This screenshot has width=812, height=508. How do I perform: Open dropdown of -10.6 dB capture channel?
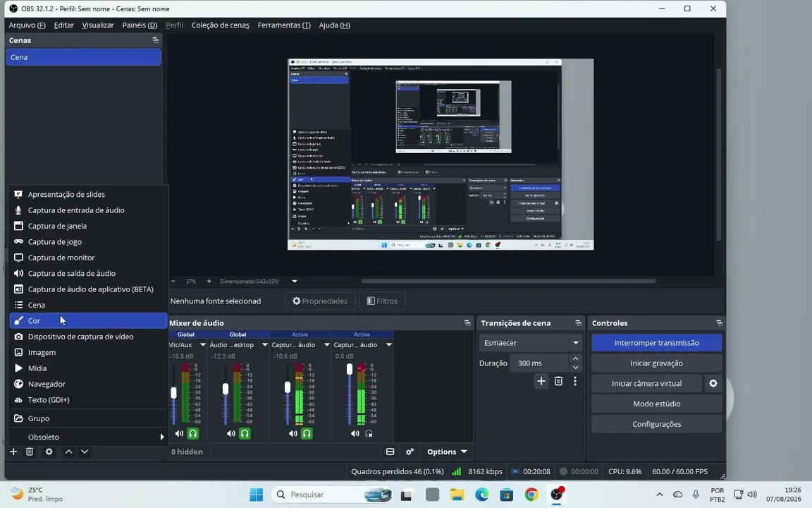327,345
